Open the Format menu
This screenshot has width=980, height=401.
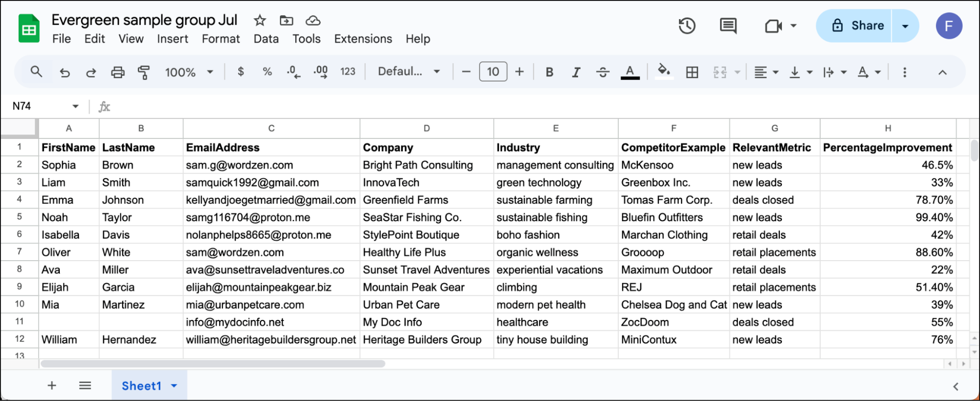[x=221, y=39]
